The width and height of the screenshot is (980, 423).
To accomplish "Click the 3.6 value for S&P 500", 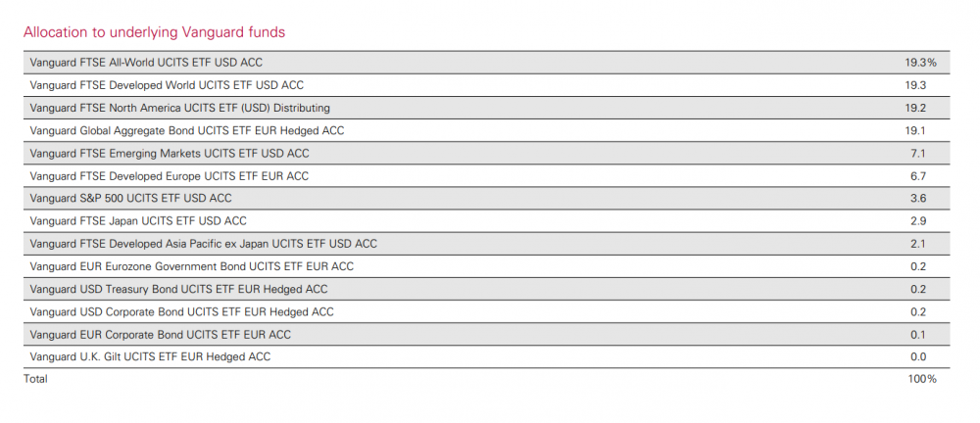I will pyautogui.click(x=918, y=198).
